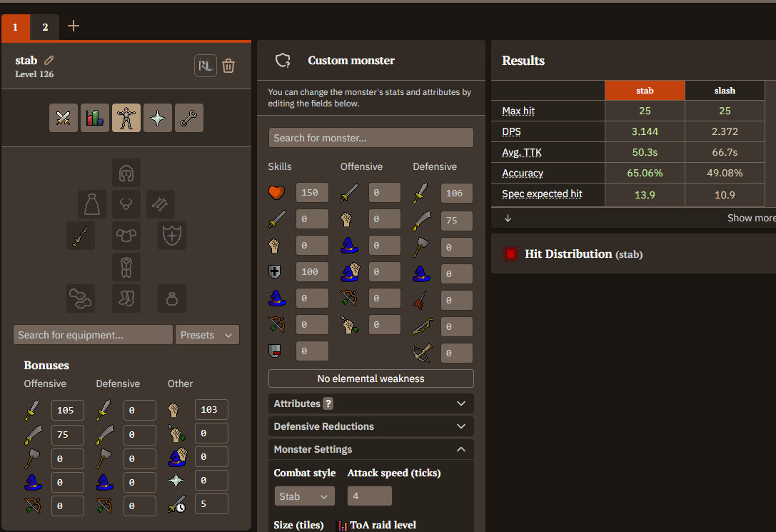Switch to loadout tab 2

[x=45, y=27]
